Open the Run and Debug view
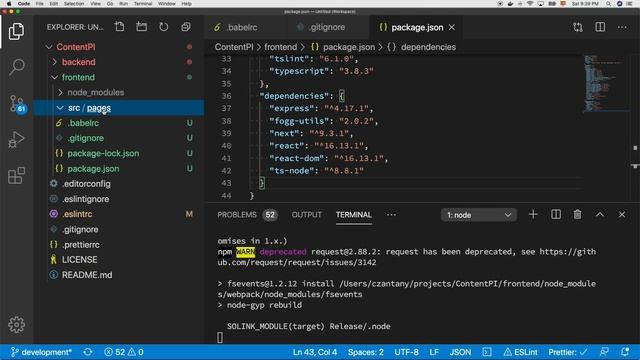Screen dimensions: 640x360 (16, 139)
